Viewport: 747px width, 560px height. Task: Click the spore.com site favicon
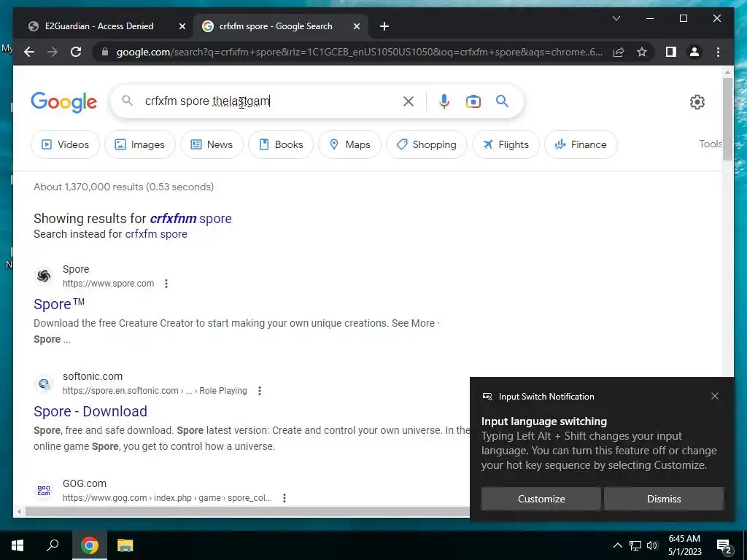click(x=44, y=276)
